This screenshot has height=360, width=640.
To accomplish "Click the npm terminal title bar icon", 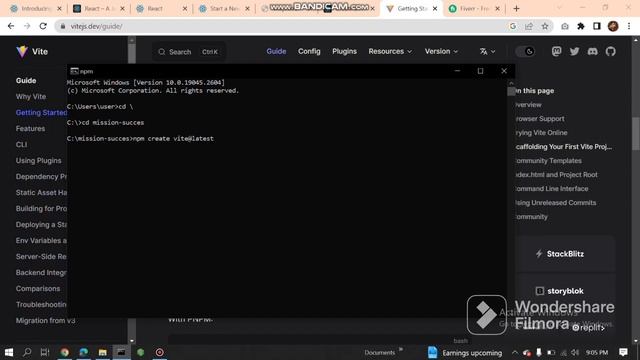I will (74, 71).
